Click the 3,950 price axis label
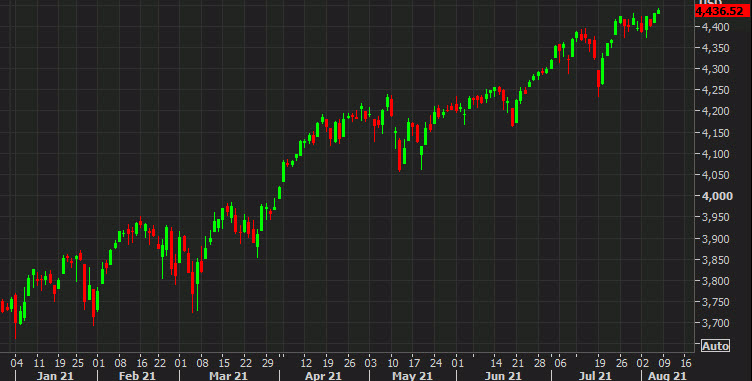The image size is (752, 381). click(717, 217)
